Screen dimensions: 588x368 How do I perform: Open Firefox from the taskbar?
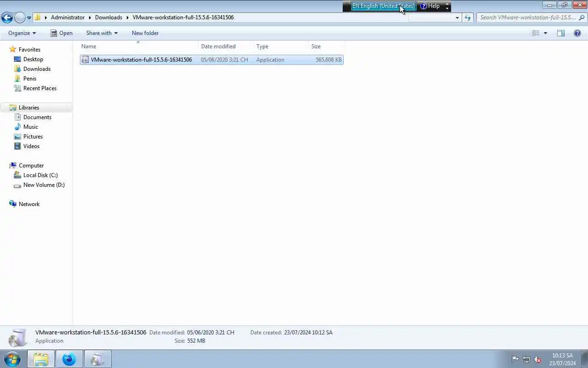coord(69,359)
